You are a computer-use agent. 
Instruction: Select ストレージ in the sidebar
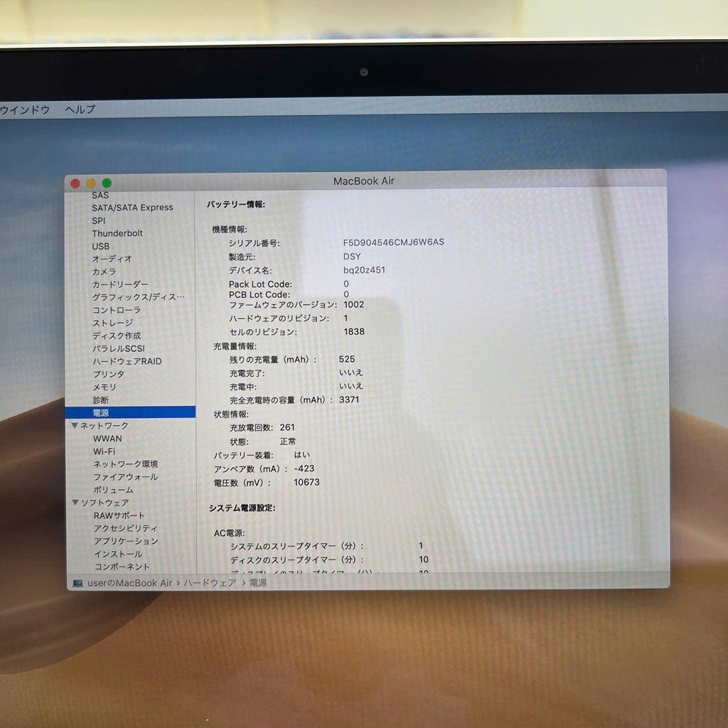pyautogui.click(x=113, y=323)
